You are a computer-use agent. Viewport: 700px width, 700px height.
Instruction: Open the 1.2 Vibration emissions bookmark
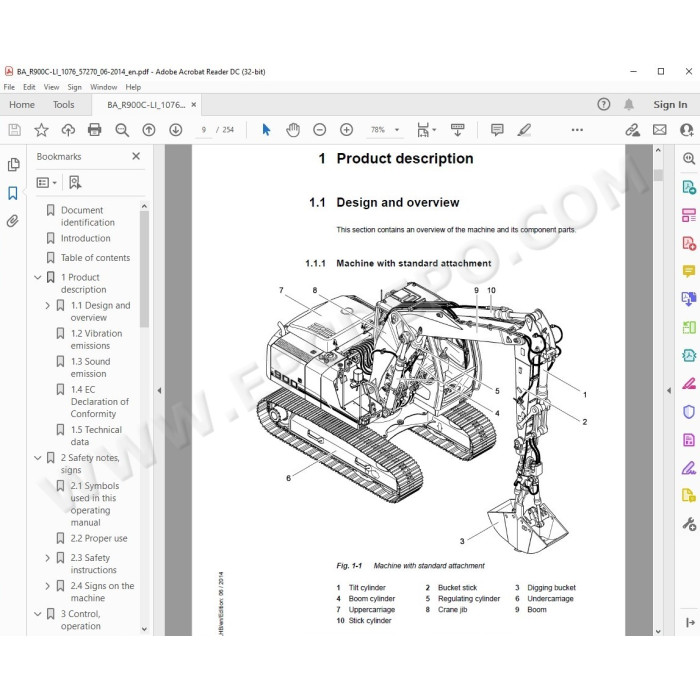(x=96, y=339)
